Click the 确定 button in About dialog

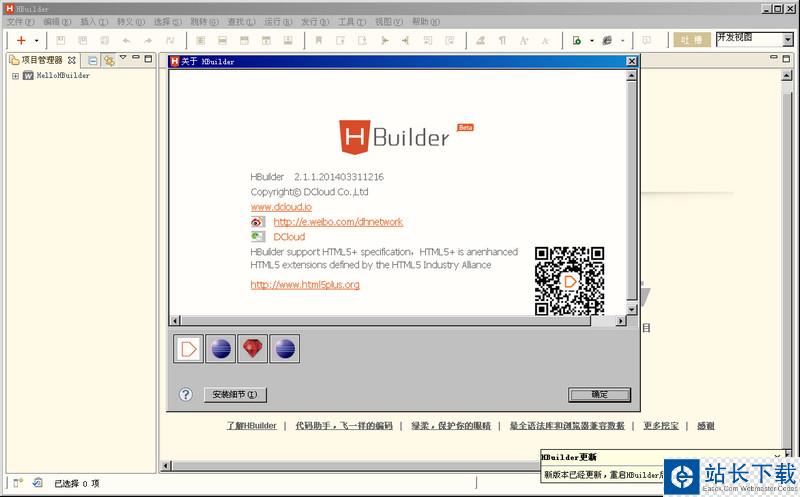click(599, 394)
